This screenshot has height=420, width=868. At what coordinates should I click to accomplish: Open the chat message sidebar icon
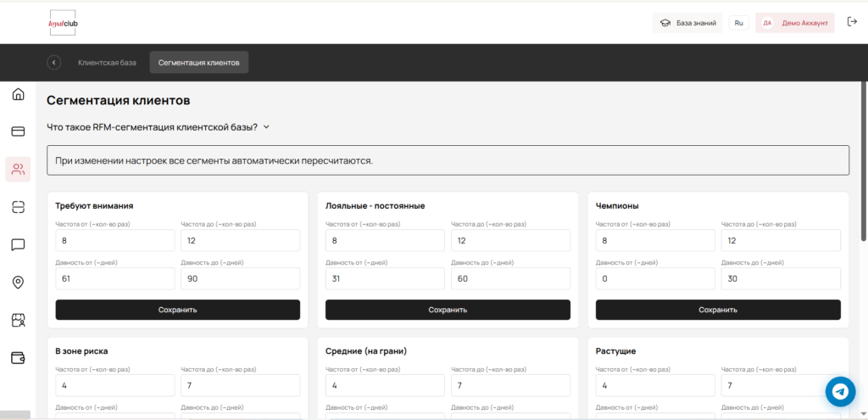pyautogui.click(x=18, y=244)
